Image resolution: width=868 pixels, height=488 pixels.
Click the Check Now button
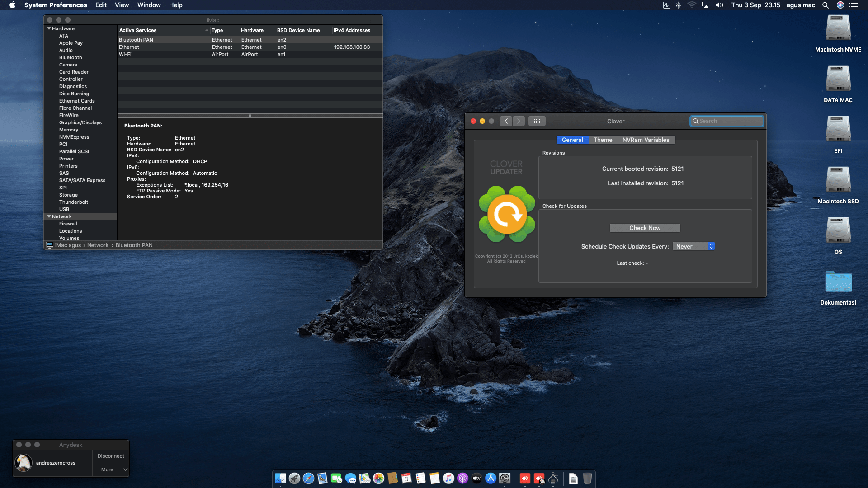pos(645,228)
